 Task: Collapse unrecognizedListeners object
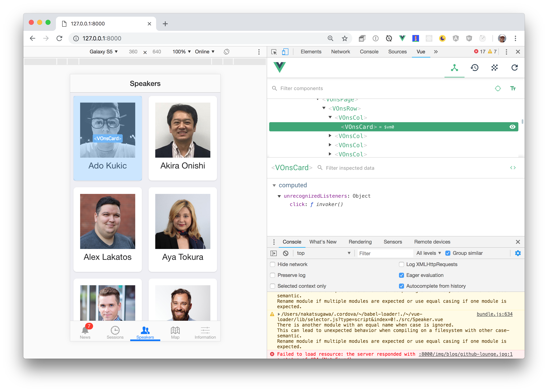[x=279, y=196]
